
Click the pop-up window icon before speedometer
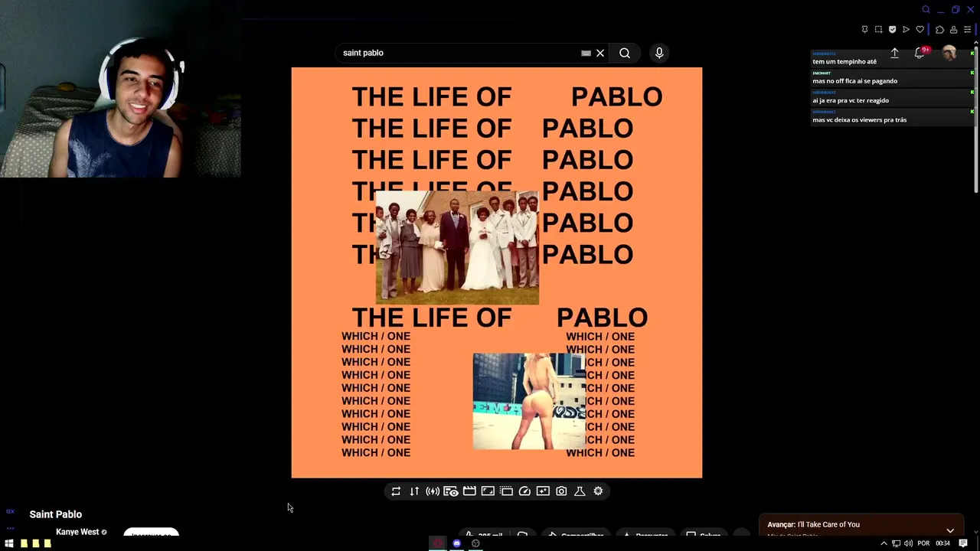(506, 491)
